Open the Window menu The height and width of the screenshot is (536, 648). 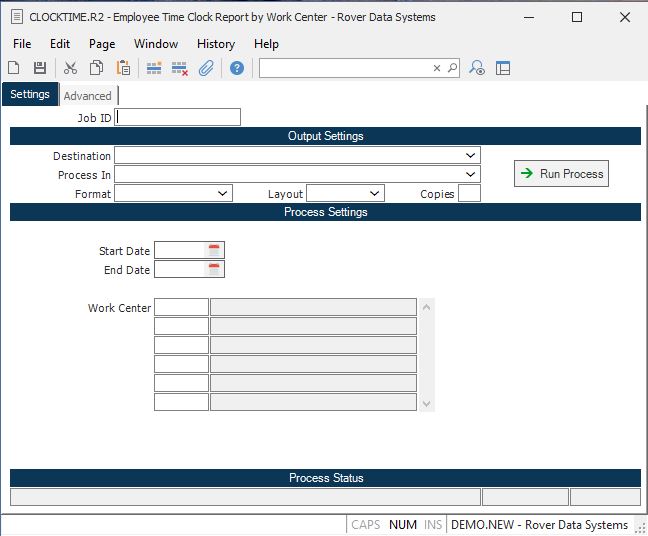pos(156,44)
